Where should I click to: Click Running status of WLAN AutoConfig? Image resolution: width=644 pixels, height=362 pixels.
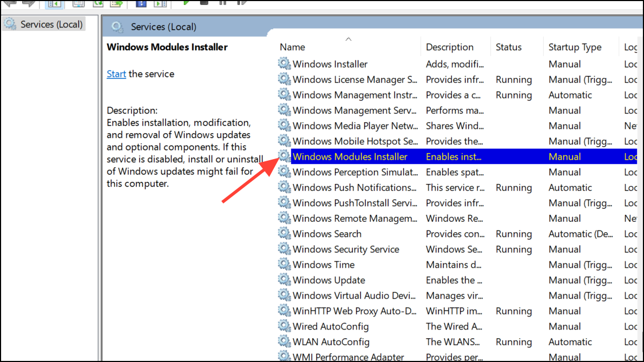click(514, 342)
